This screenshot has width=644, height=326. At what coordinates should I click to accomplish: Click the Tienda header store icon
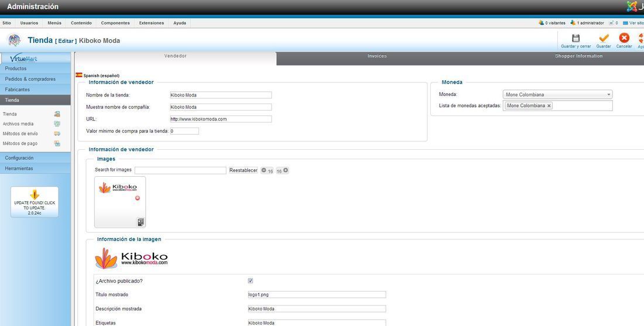coord(14,40)
